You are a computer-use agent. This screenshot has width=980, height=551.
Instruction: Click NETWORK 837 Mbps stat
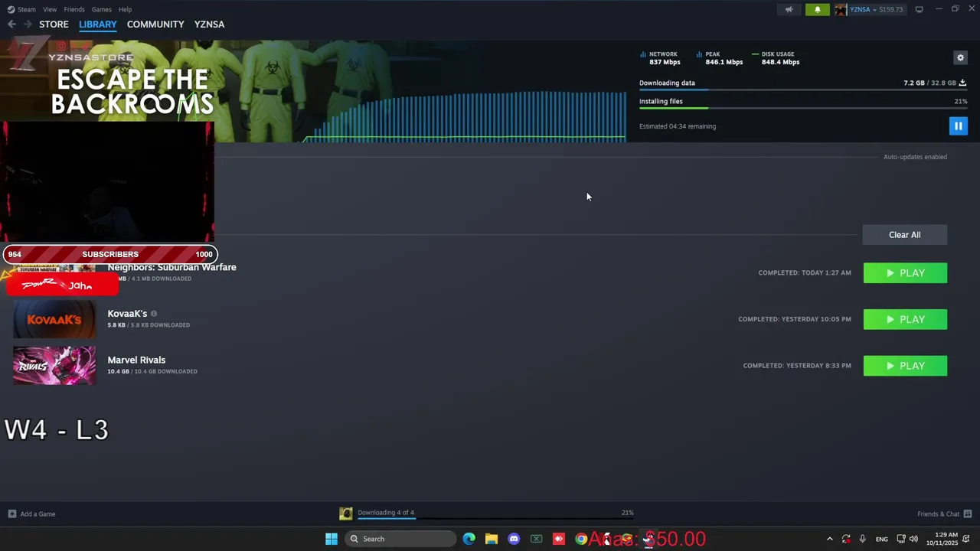pos(660,58)
